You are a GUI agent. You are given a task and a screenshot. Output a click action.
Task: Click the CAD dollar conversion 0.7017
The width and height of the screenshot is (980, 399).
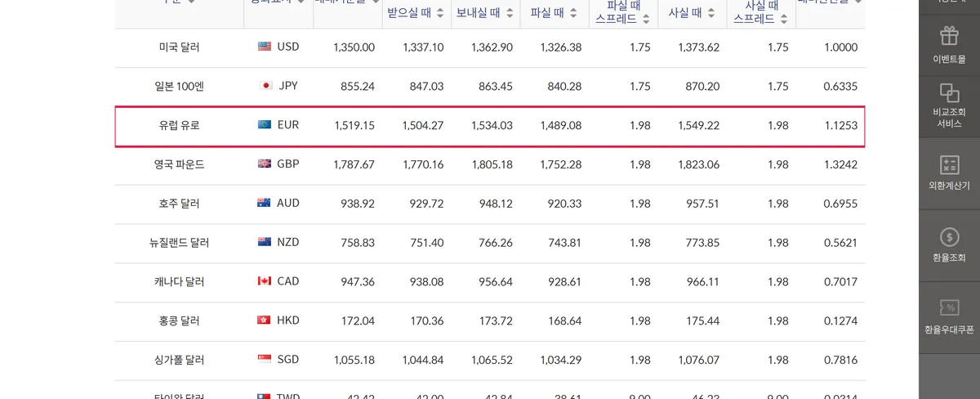click(x=840, y=282)
